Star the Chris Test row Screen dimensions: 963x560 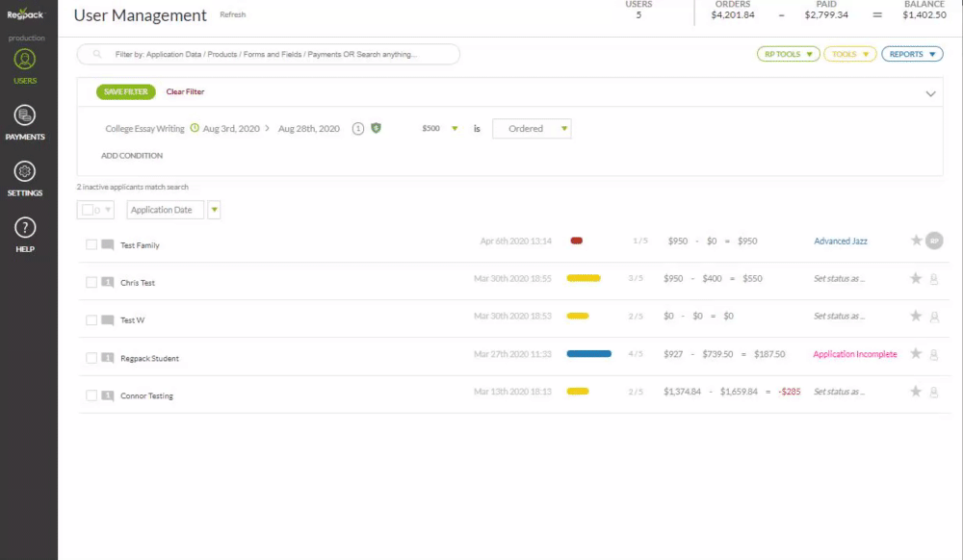pyautogui.click(x=916, y=278)
